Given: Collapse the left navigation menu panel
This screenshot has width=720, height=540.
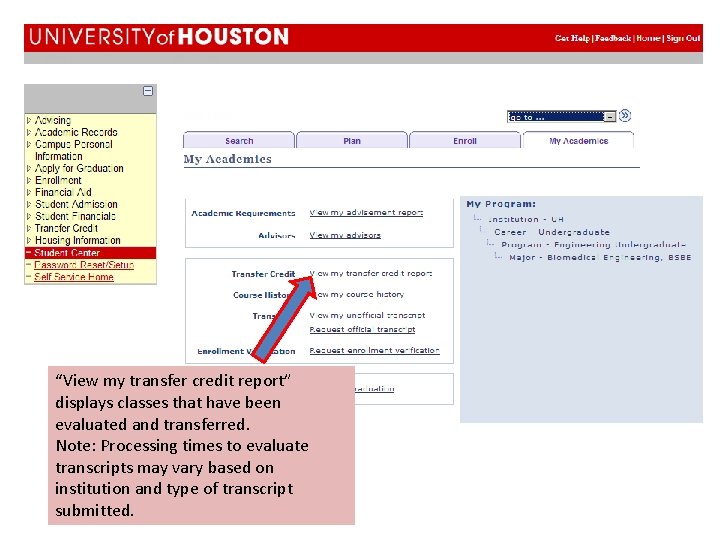Looking at the screenshot, I should pos(148,91).
